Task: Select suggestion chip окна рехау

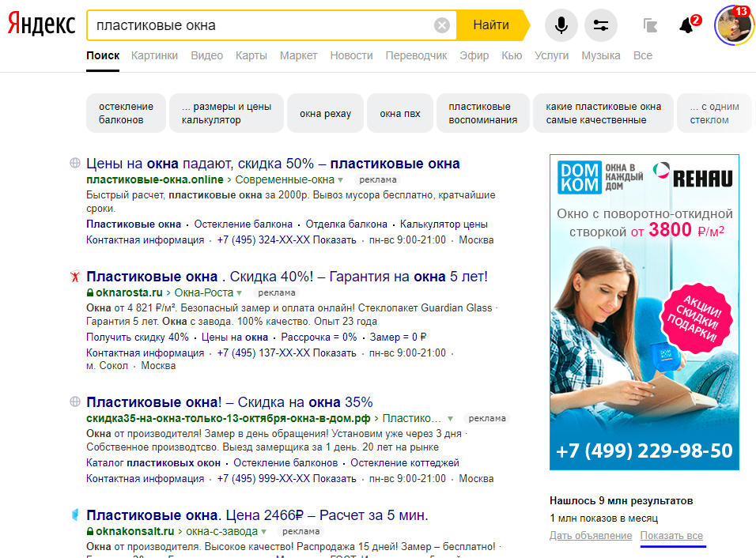Action: click(x=325, y=113)
